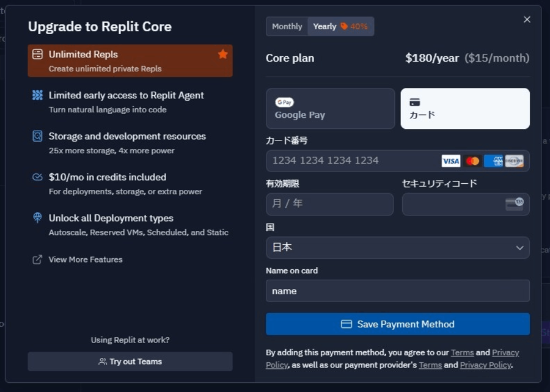Screen dimensions: 550x392
Task: Select Unlock all Deployment types feature
Action: (130, 225)
